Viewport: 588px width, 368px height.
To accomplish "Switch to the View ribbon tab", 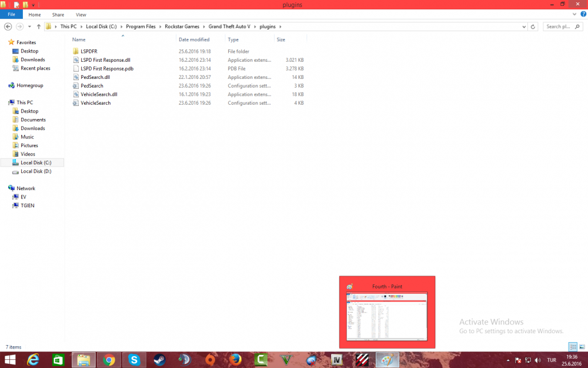I will coord(81,15).
